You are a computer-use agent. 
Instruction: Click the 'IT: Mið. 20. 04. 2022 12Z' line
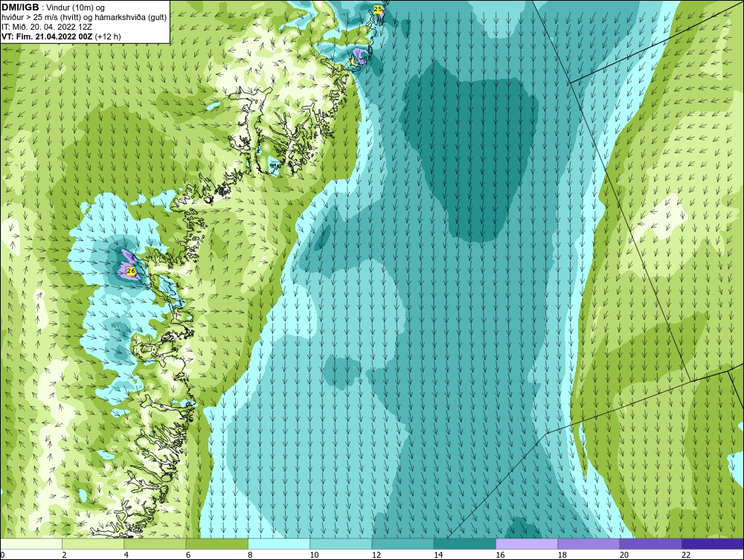(48, 27)
